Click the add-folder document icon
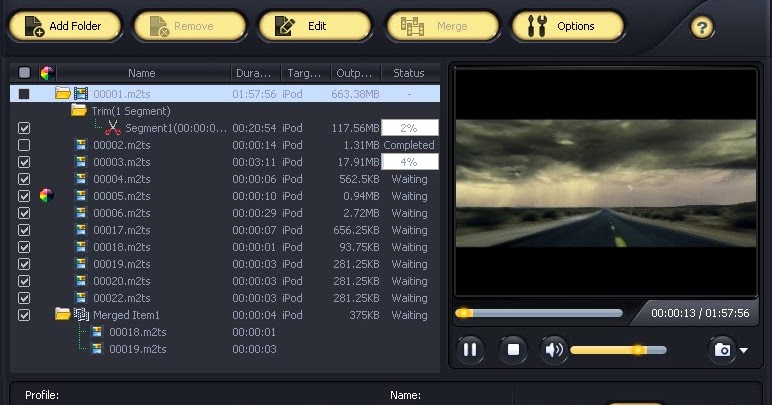This screenshot has height=405, width=772. 34,26
